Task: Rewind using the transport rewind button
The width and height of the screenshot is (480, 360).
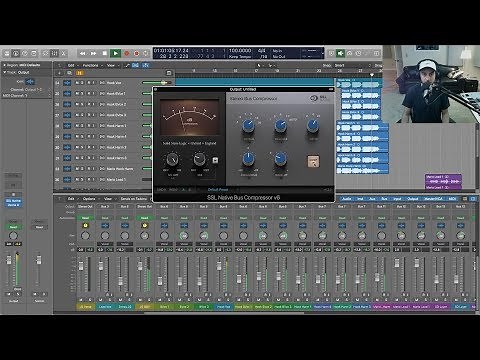Action: tap(83, 53)
